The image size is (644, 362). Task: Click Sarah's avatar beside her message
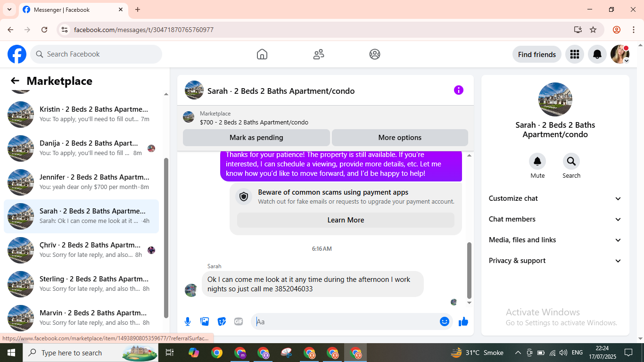(x=191, y=290)
